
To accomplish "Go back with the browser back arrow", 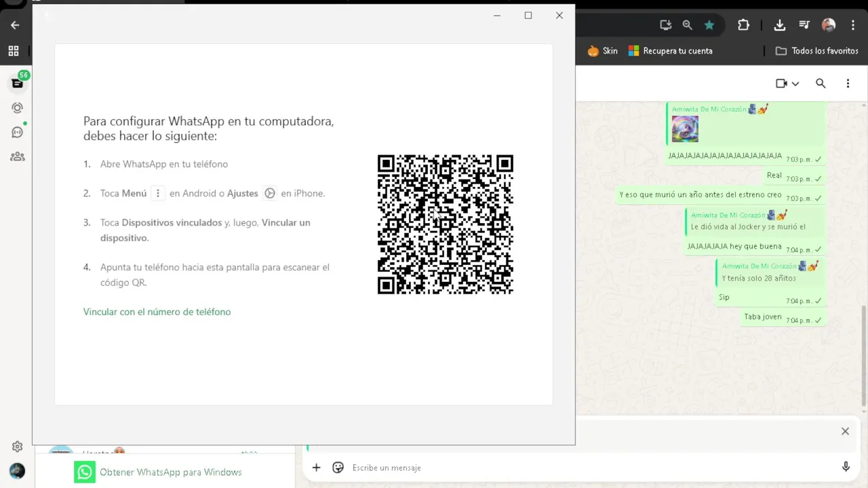I will [15, 25].
